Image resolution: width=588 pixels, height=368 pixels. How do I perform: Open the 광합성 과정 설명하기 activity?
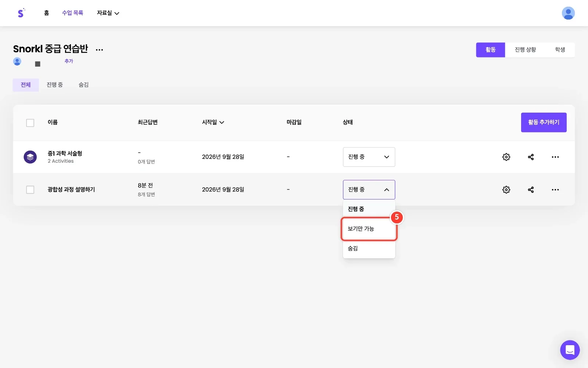[71, 190]
